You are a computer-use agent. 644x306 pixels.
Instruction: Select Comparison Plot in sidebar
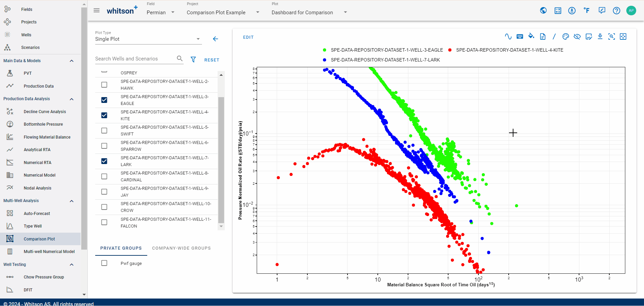pyautogui.click(x=40, y=239)
